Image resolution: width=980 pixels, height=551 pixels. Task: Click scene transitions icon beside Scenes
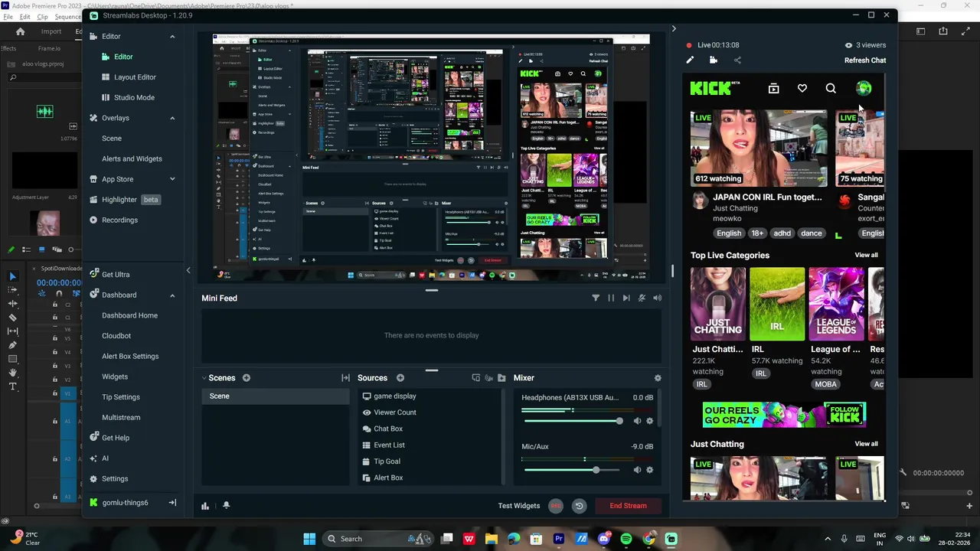coord(345,378)
